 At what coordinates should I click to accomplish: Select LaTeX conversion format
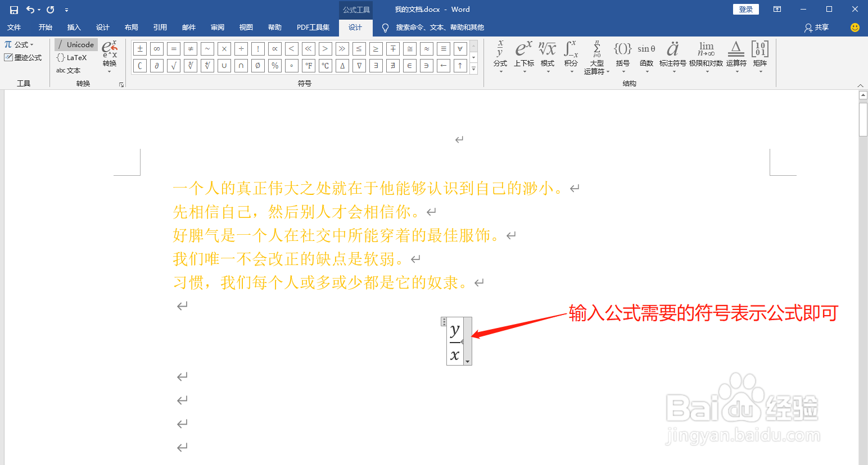(71, 57)
